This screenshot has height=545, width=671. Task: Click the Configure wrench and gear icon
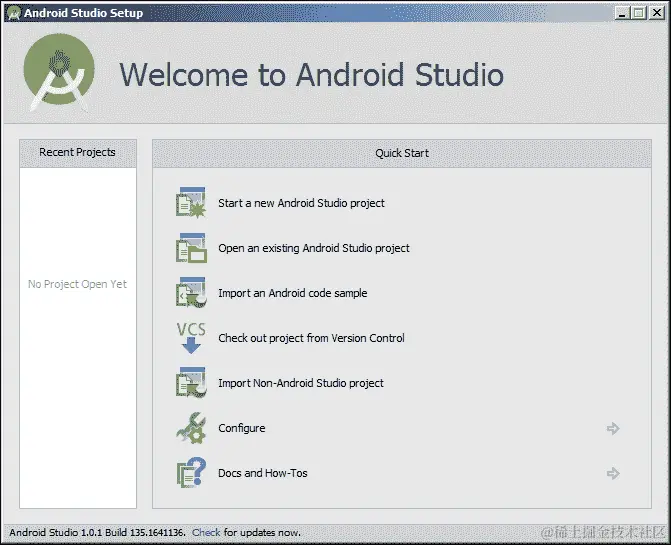(191, 428)
